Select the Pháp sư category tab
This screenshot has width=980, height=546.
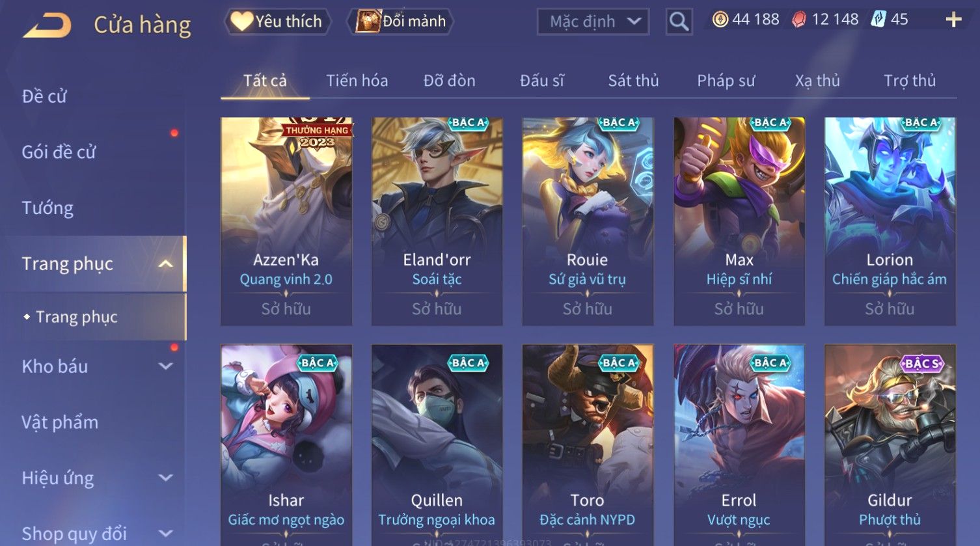[726, 81]
